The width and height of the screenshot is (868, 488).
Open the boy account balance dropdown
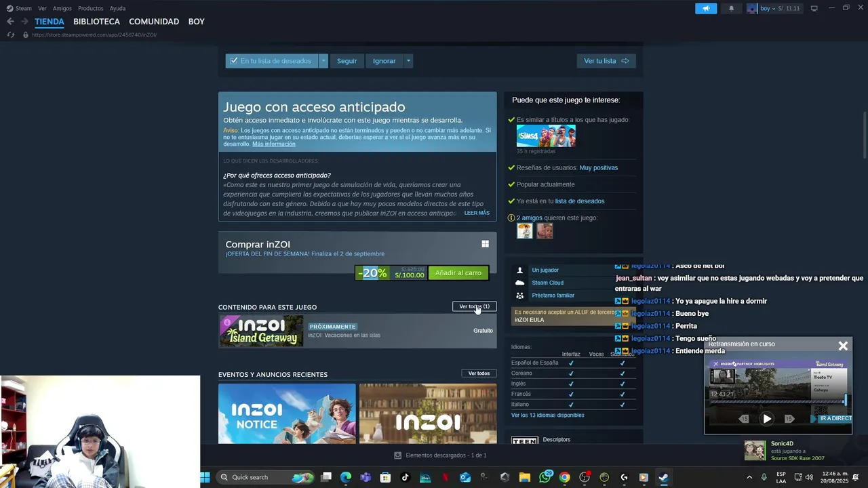point(773,9)
